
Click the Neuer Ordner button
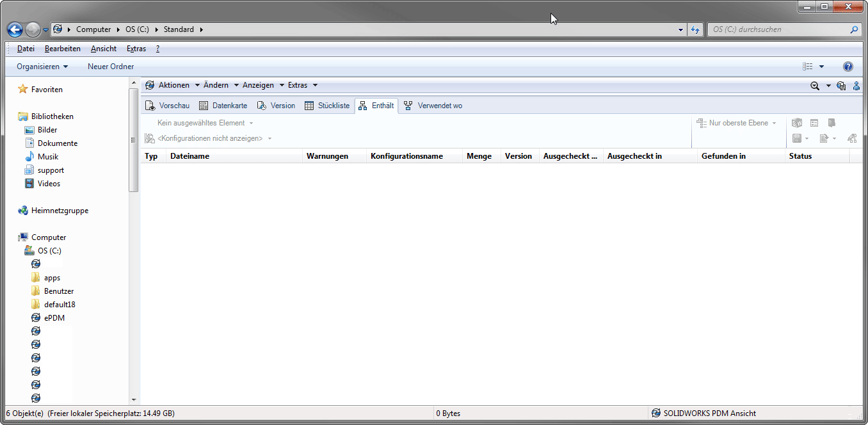pyautogui.click(x=111, y=67)
